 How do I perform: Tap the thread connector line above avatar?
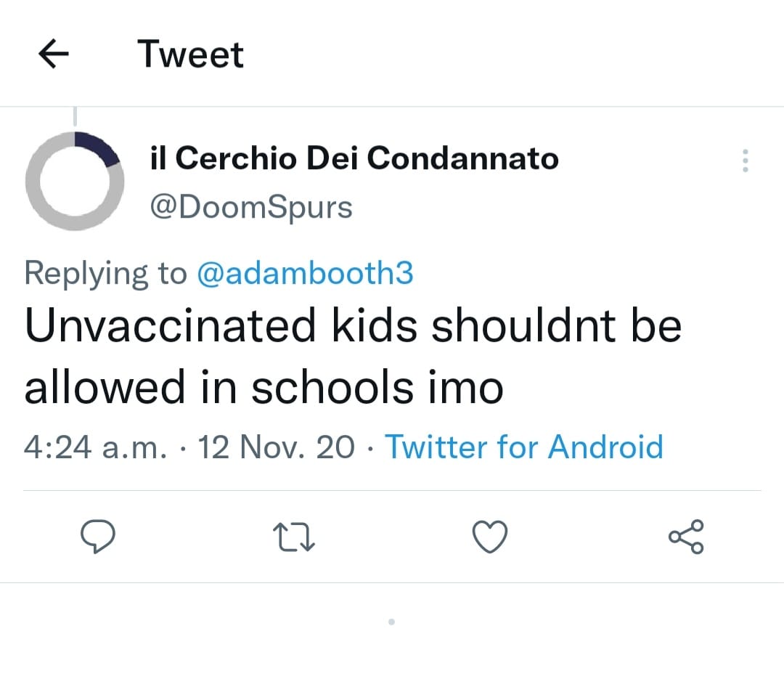point(75,116)
